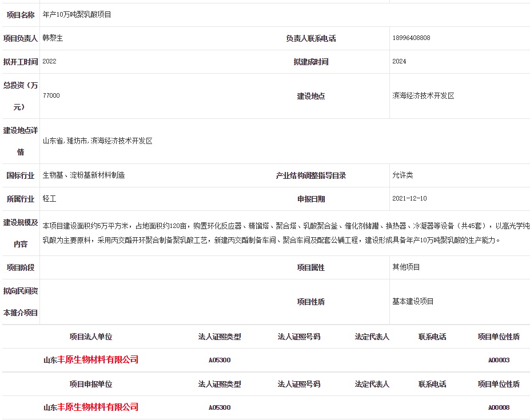530x420 pixels.
Task: Click the 项目阶段 label
Action: 21,267
